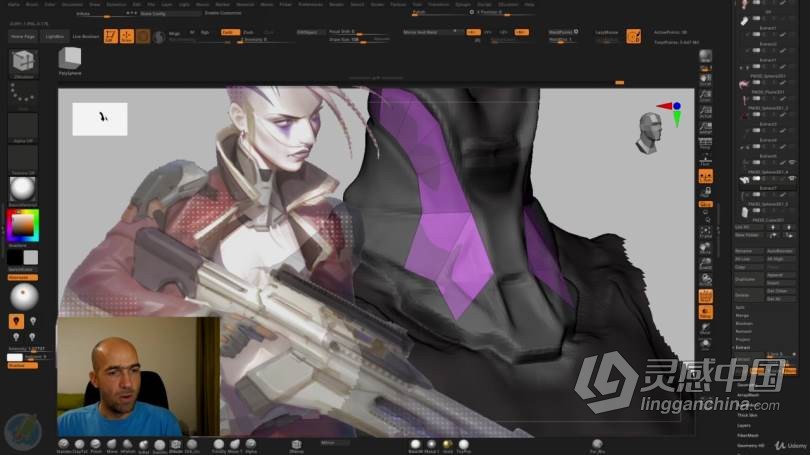The width and height of the screenshot is (810, 455).
Task: Toggle the Solo mode icon
Action: (x=706, y=344)
